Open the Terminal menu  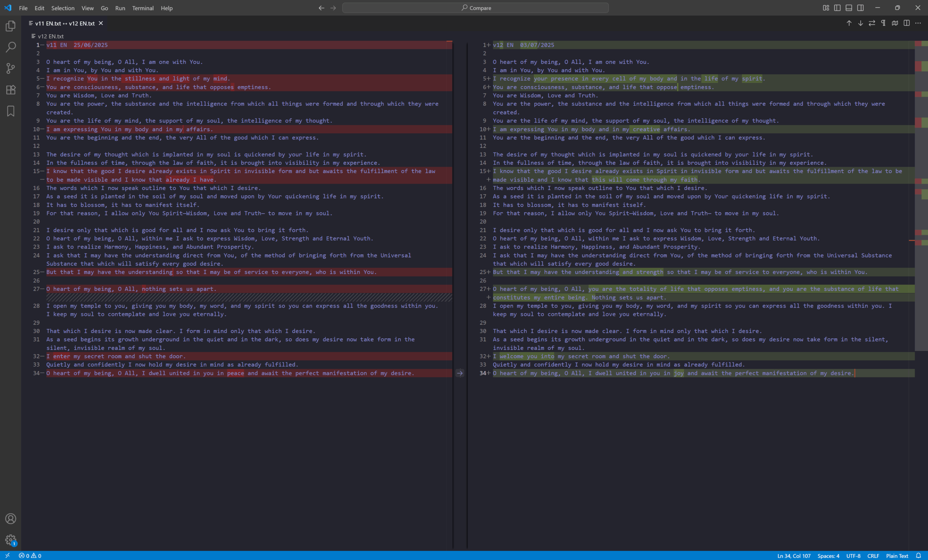[x=143, y=8]
